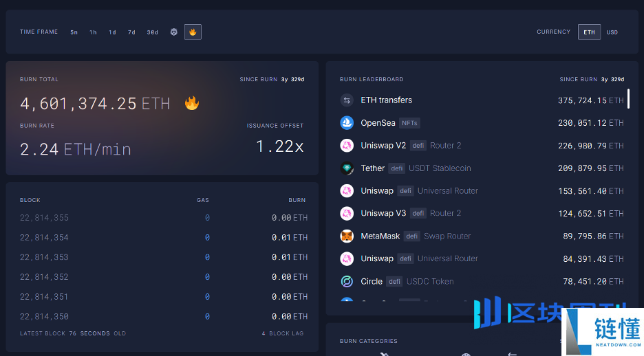Click the Uniswap V3 unicorn icon
This screenshot has height=356, width=644.
[347, 214]
